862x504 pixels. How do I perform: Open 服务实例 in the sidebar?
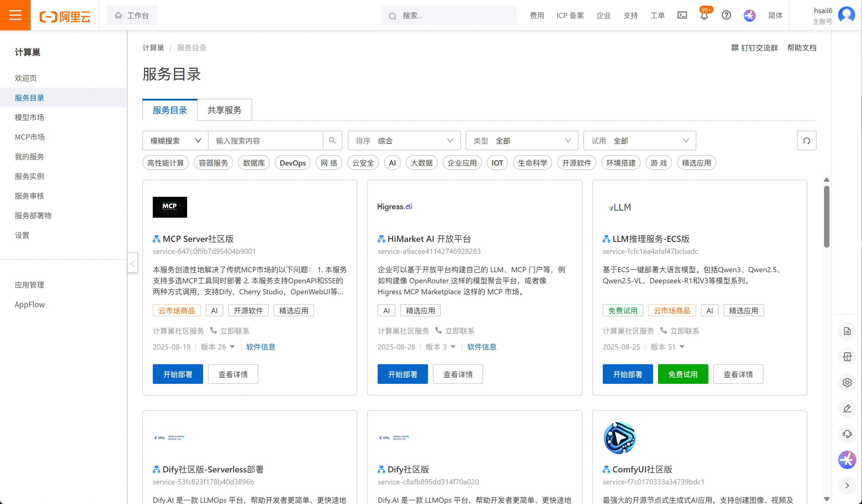pos(29,177)
